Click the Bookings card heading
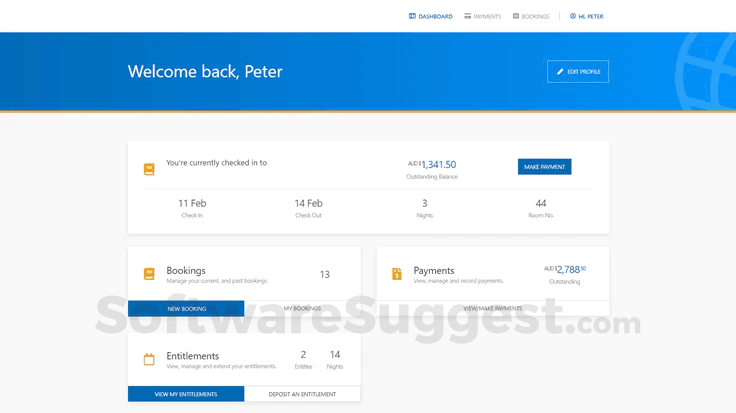This screenshot has width=736, height=413. [186, 270]
